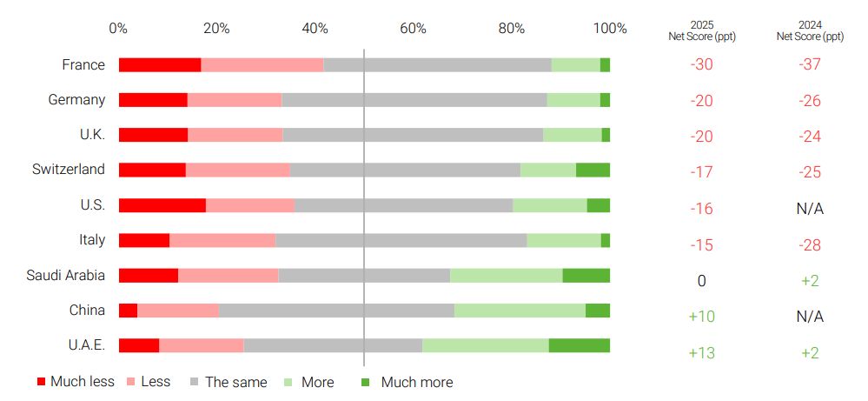The width and height of the screenshot is (868, 401).
Task: Click the '2024 Net Score (ppt)' column header
Action: point(810,30)
